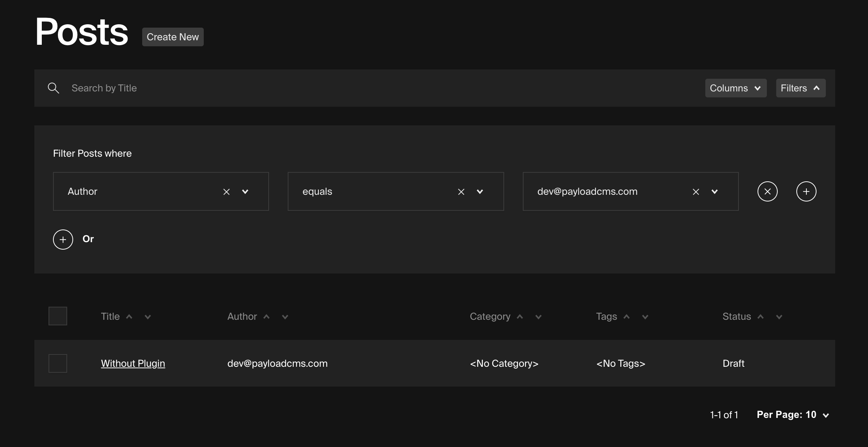This screenshot has height=447, width=868.
Task: Sort Author column descending
Action: click(x=285, y=317)
